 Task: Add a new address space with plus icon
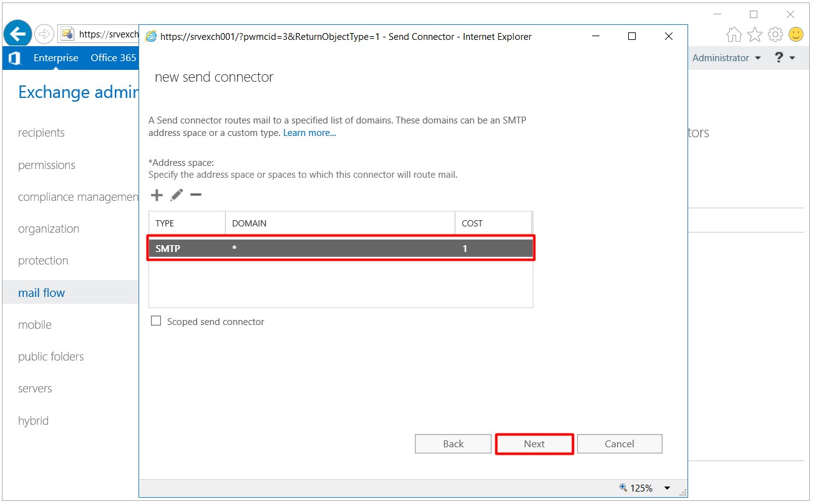point(157,195)
